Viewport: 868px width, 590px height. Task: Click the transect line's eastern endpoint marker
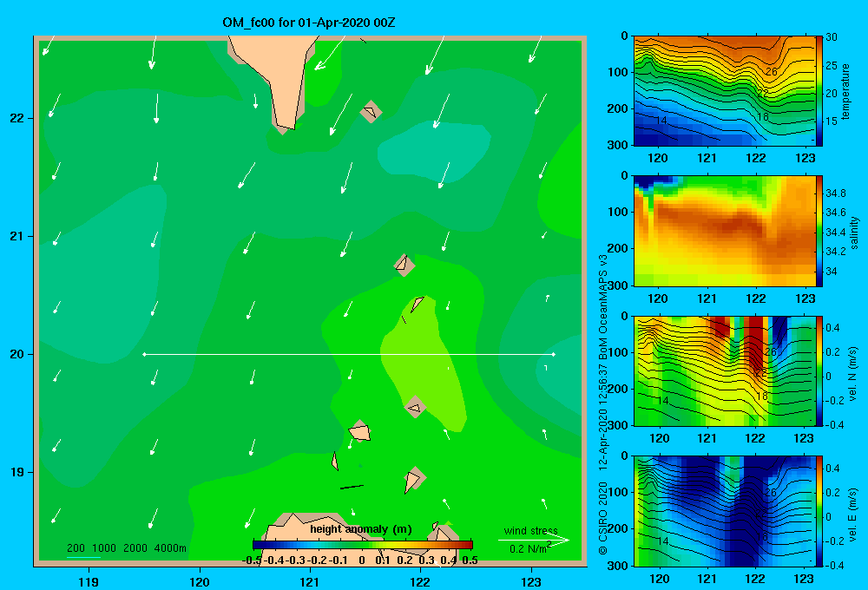554,354
